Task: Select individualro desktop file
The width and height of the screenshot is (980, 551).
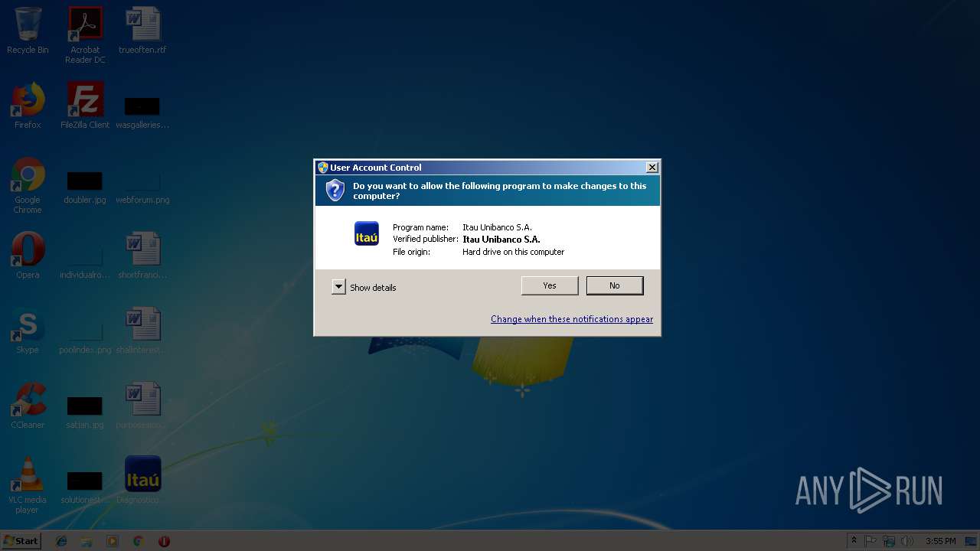Action: 85,262
